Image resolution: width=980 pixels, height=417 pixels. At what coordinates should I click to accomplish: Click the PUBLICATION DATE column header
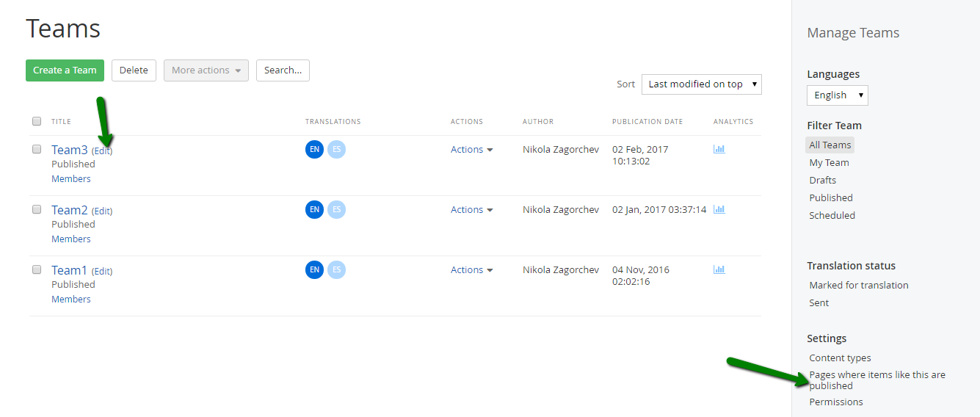(x=647, y=122)
